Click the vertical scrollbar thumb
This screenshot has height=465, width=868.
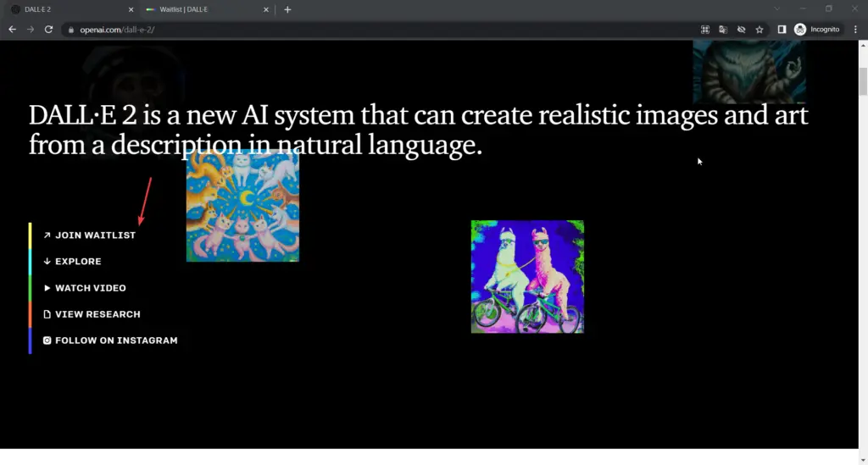[x=863, y=81]
